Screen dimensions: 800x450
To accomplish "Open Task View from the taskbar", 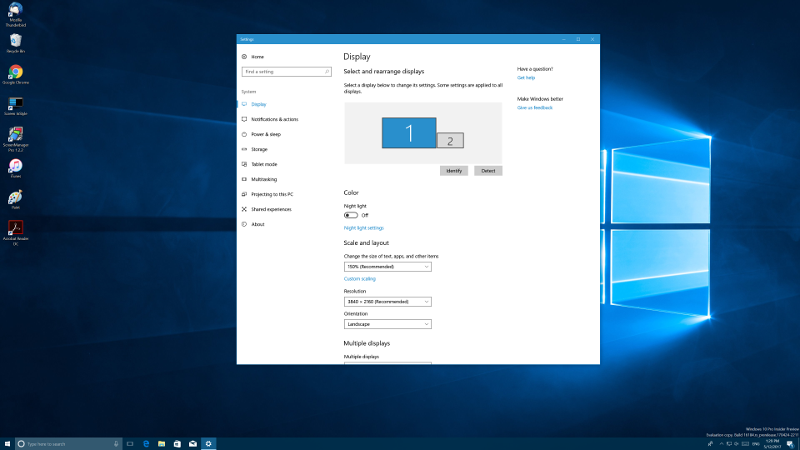I will (130, 444).
